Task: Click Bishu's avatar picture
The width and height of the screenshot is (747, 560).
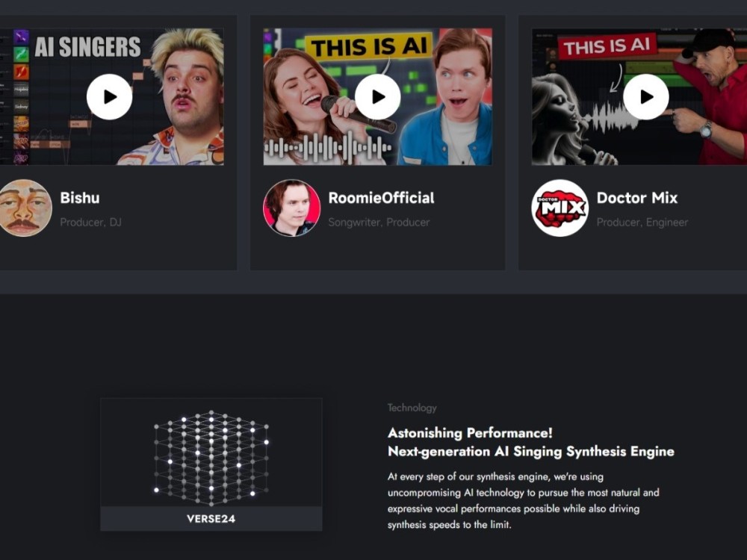Action: point(24,208)
